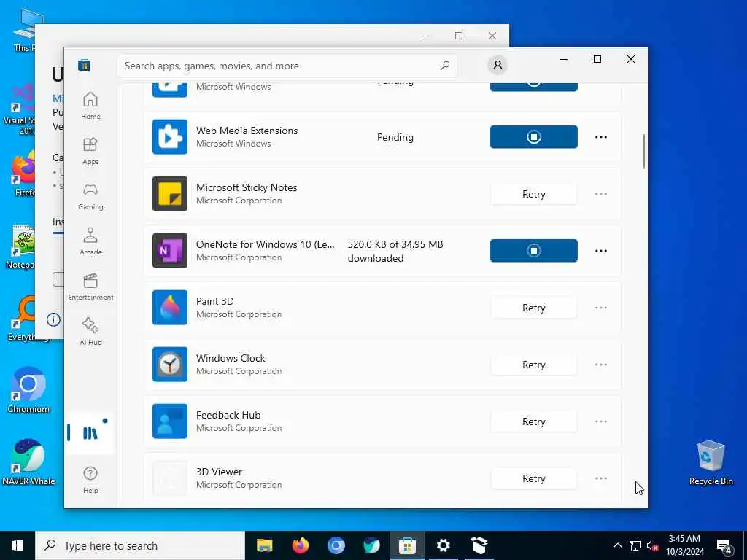Viewport: 747px width, 560px height.
Task: Open the Arcade section
Action: [x=90, y=241]
